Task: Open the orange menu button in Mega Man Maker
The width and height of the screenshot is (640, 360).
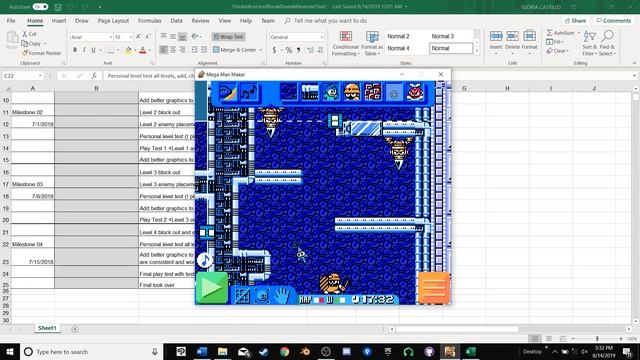Action: point(434,288)
